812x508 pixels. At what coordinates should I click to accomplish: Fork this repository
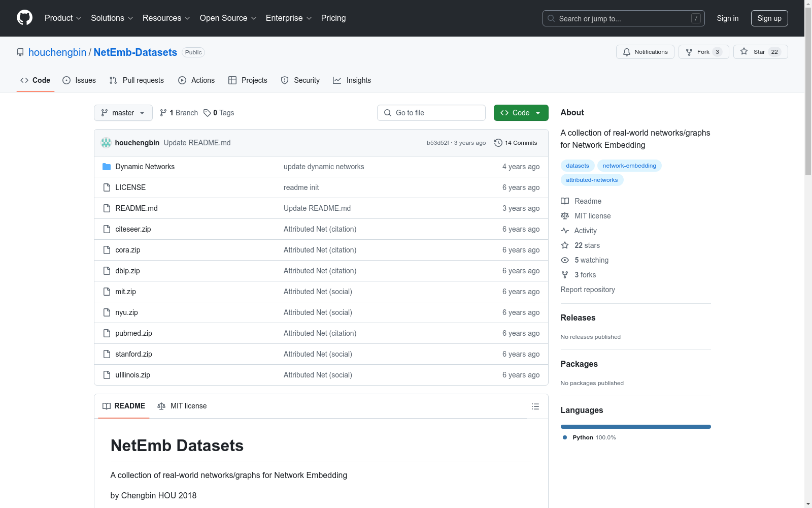pos(703,52)
